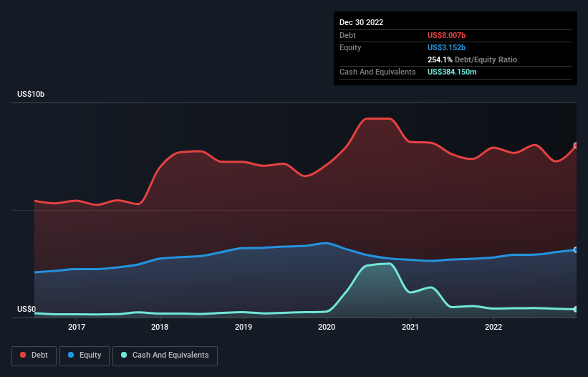Viewport: 588px width, 377px height.
Task: Toggle the Debt series legend button
Action: 34,355
